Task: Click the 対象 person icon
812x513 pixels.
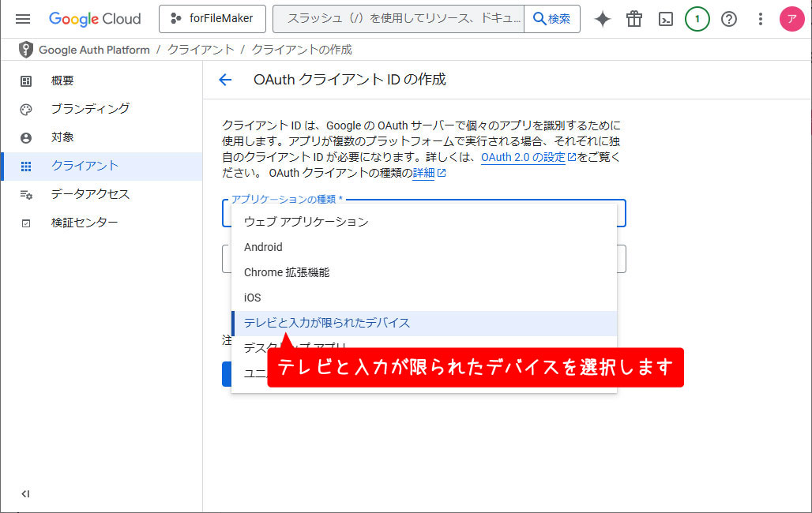Action: click(x=26, y=137)
